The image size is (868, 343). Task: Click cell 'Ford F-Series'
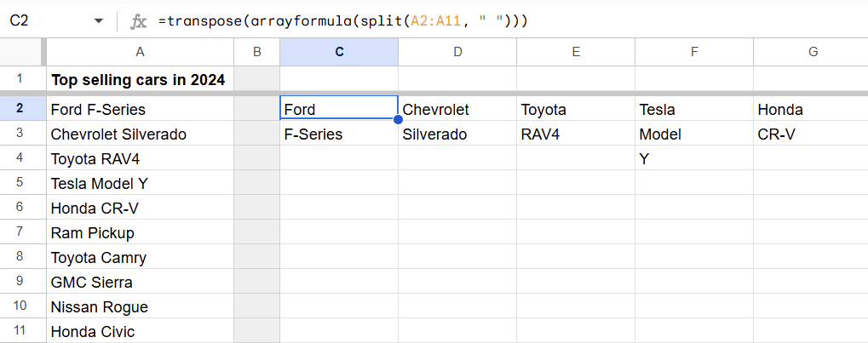click(x=140, y=109)
